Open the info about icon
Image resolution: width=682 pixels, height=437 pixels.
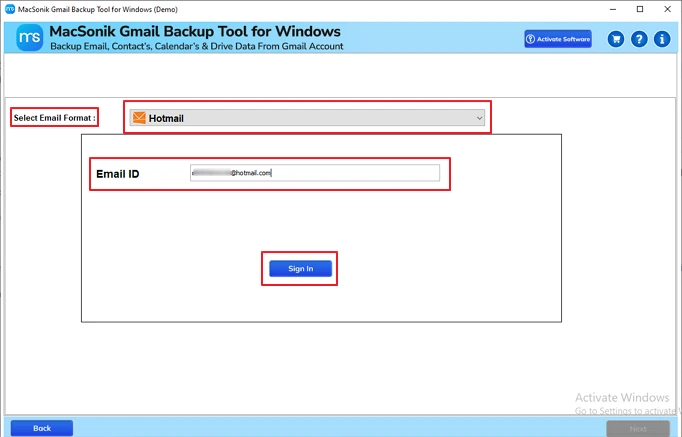[x=662, y=39]
